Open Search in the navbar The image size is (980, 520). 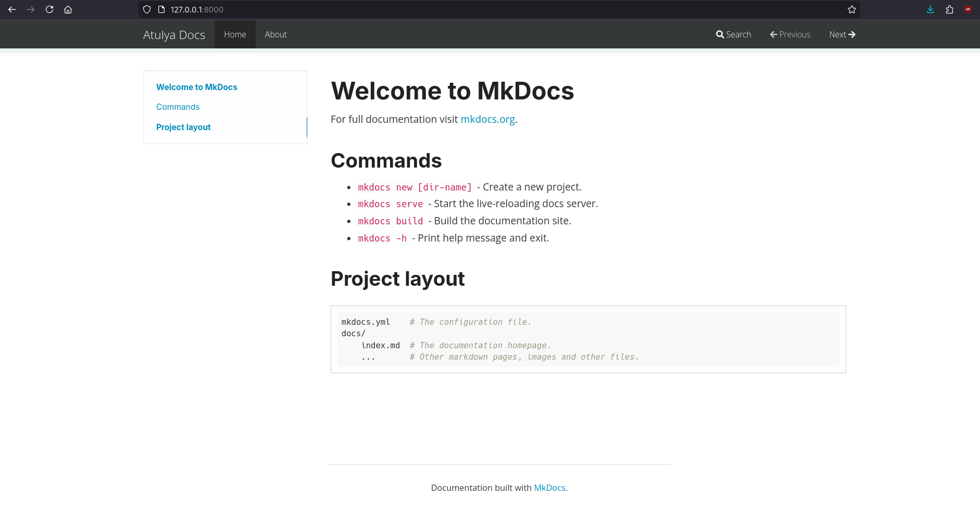pyautogui.click(x=733, y=34)
